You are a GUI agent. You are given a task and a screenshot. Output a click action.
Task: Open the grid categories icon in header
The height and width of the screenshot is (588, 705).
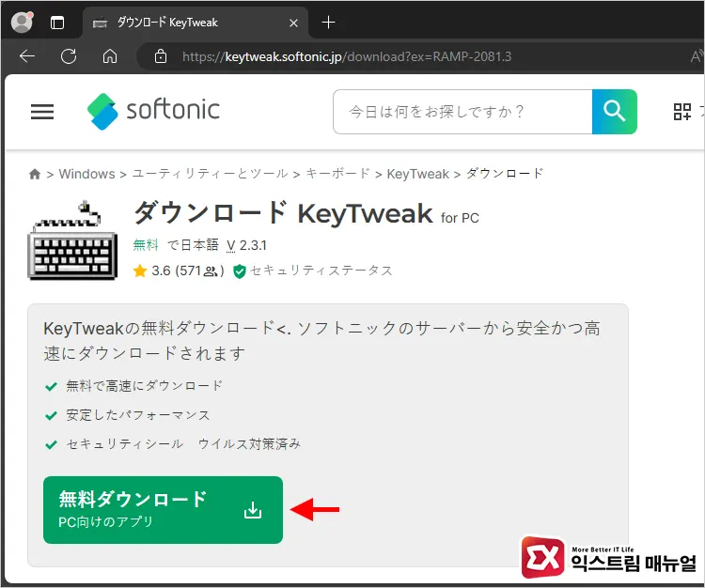(682, 112)
